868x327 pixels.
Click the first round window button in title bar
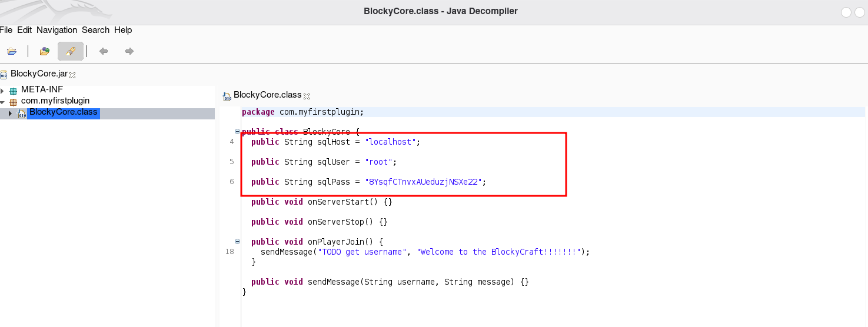pyautogui.click(x=846, y=12)
